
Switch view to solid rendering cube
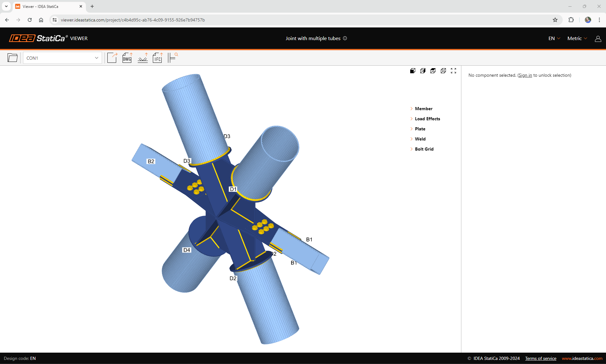[x=412, y=71]
